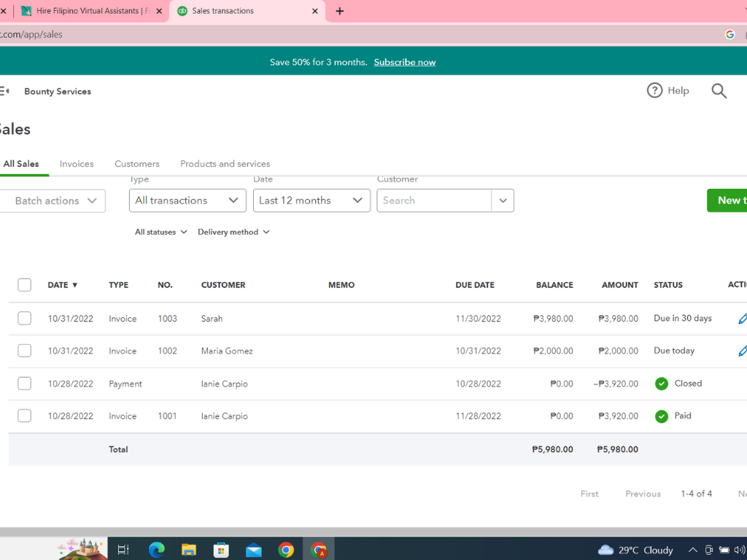
Task: Expand the All statuses filter
Action: (161, 232)
